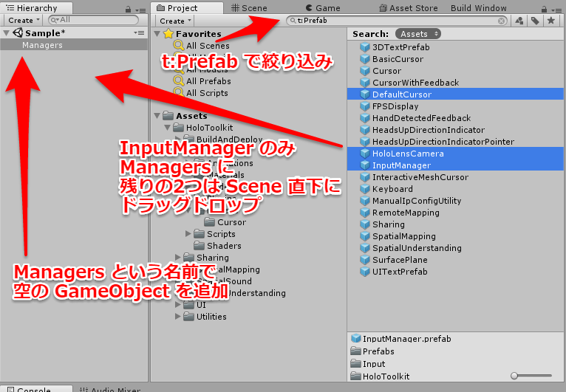Screen dimensions: 566x392
Task: Click the HandDetectedFeedback prefab cube icon
Action: (365, 118)
